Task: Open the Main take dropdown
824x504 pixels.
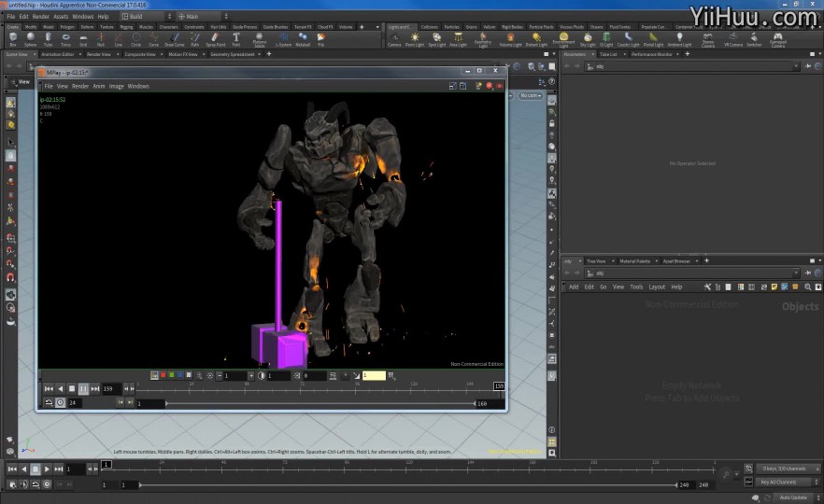Action: (203, 16)
